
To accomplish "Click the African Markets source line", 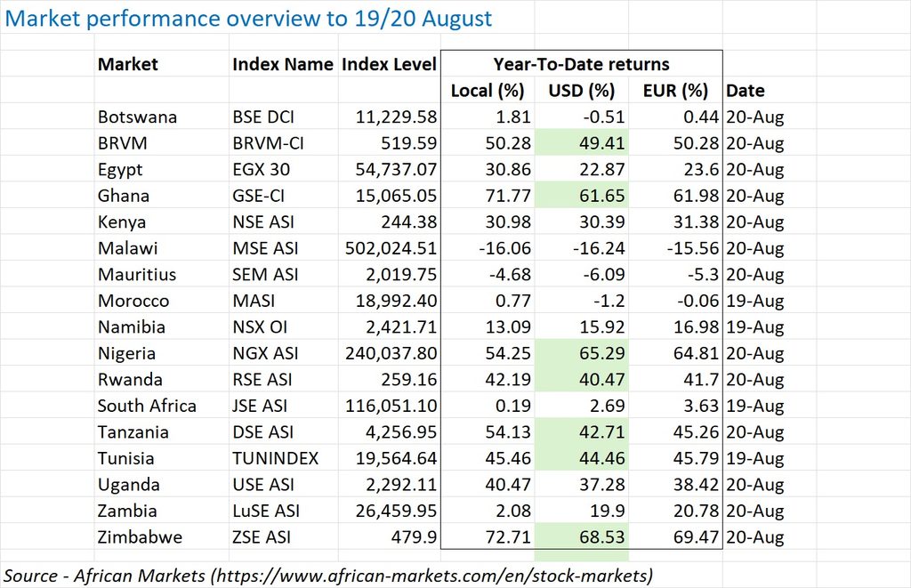I will [x=328, y=576].
